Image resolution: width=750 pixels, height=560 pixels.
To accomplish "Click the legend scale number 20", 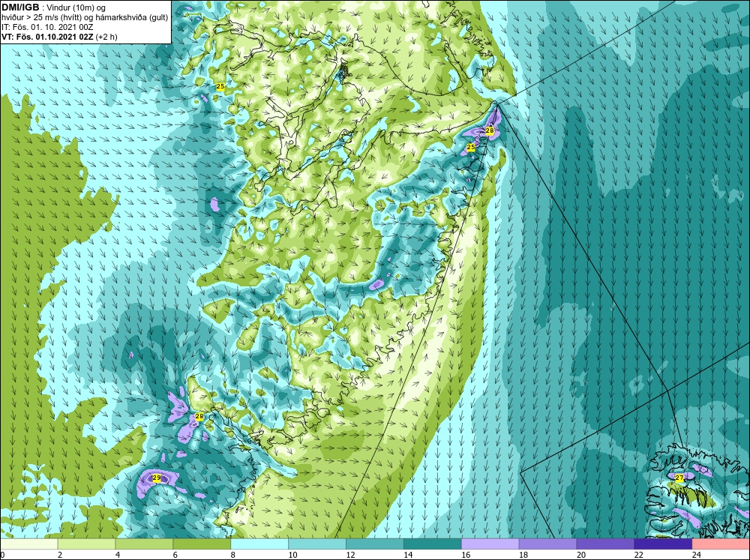I will click(580, 555).
